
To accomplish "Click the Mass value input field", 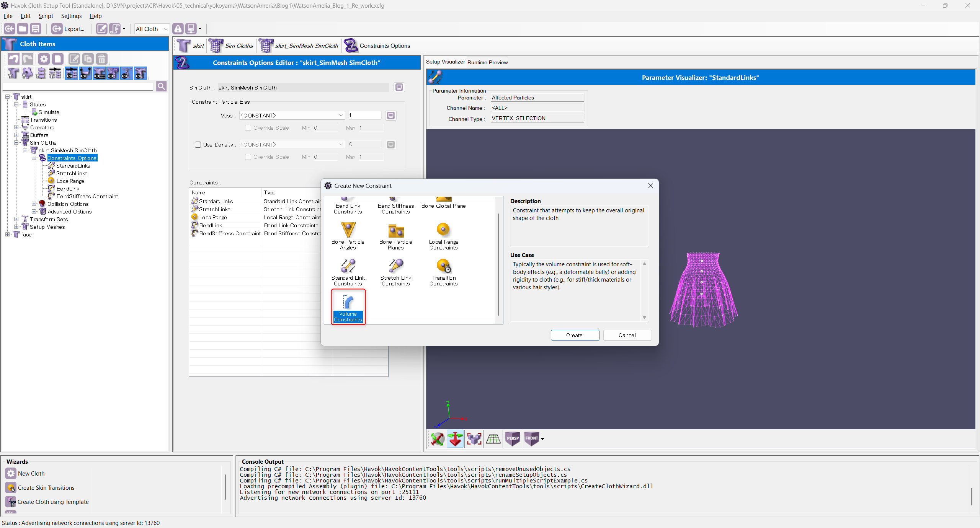I will [364, 116].
